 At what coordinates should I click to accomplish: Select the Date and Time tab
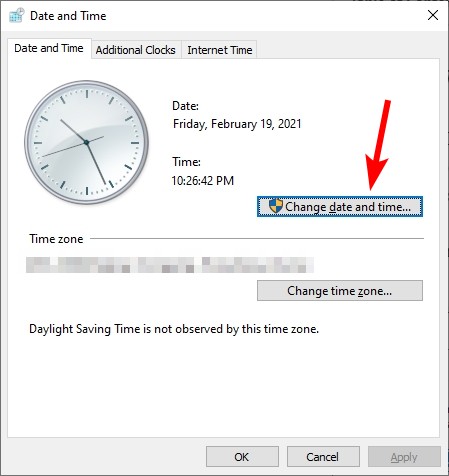pyautogui.click(x=49, y=48)
